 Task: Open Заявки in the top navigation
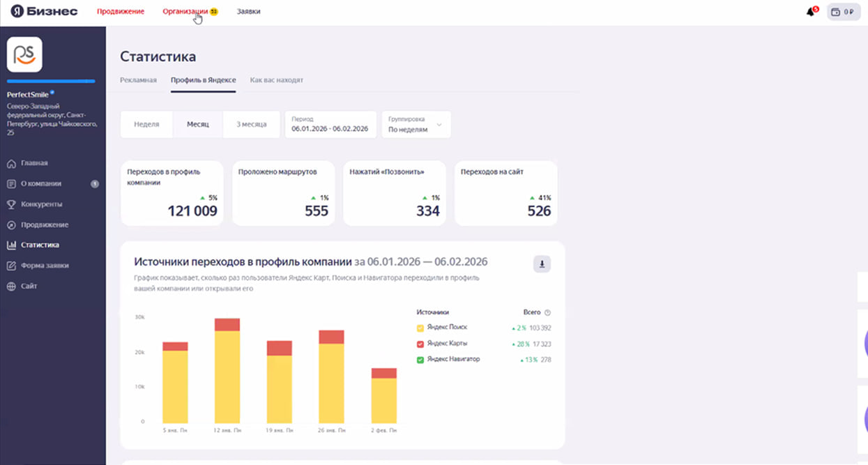point(249,12)
